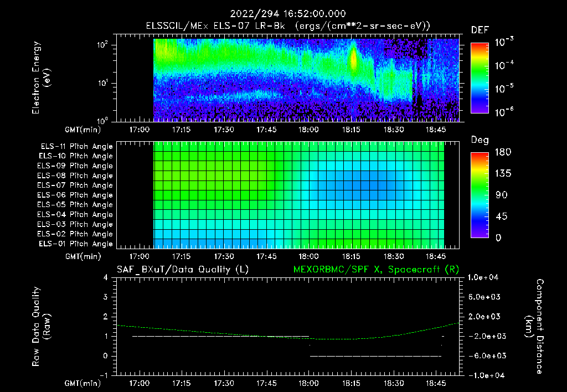Select the ELS-04 Pitch Angle row label
Image resolution: width=567 pixels, height=392 pixels.
(75, 215)
